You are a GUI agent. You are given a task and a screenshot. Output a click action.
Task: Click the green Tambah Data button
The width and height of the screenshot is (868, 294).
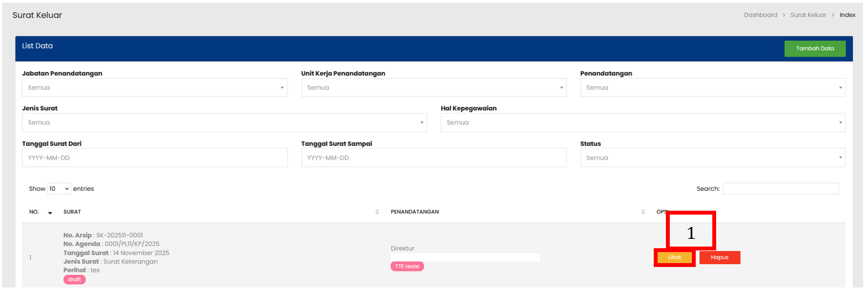tap(814, 49)
